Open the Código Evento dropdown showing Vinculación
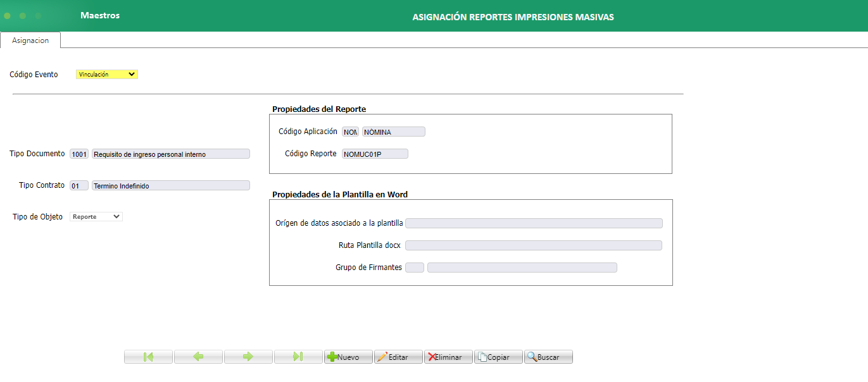This screenshot has height=382, width=868. (x=106, y=74)
